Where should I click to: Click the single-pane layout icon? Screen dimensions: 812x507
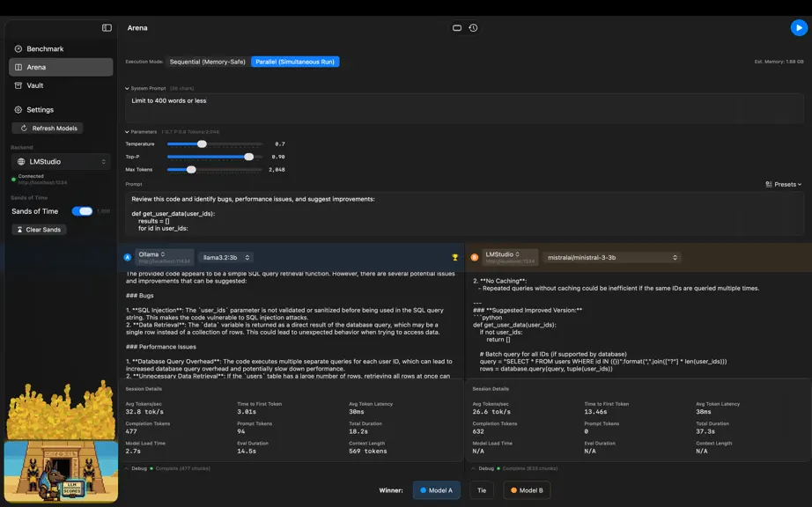[457, 28]
